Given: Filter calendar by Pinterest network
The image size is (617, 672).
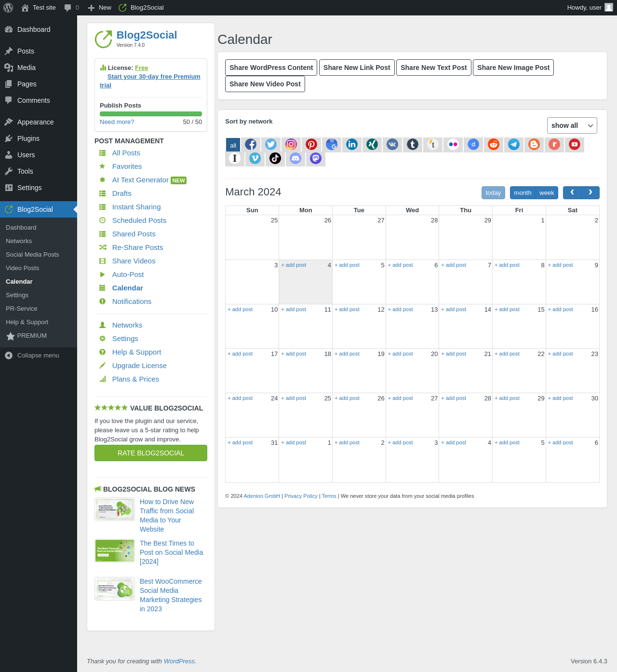Looking at the screenshot, I should tap(311, 144).
